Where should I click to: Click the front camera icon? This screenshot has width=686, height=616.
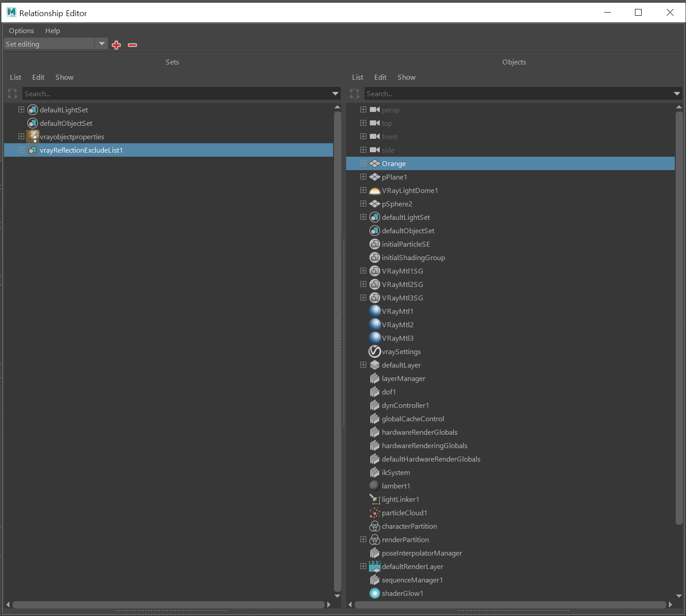375,137
